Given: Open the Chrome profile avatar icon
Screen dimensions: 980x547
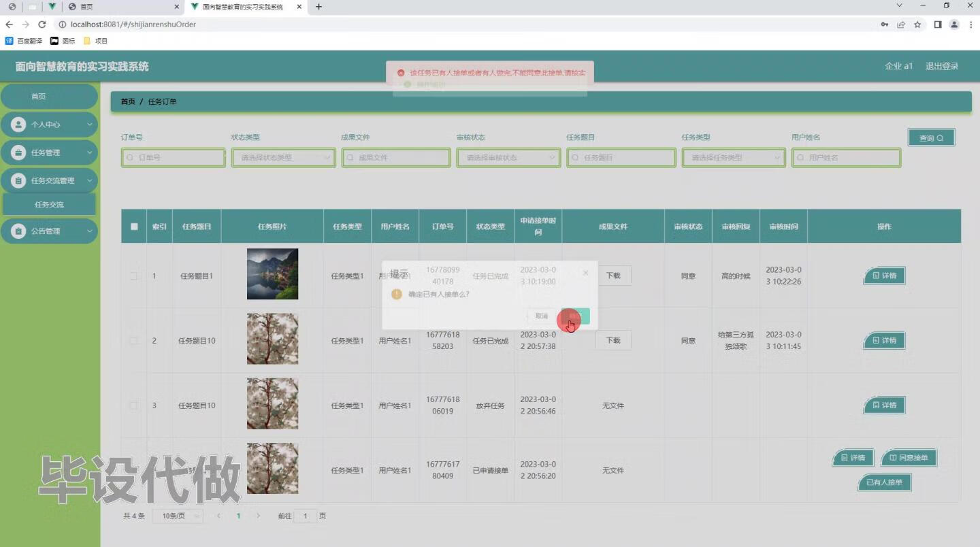Looking at the screenshot, I should 954,24.
